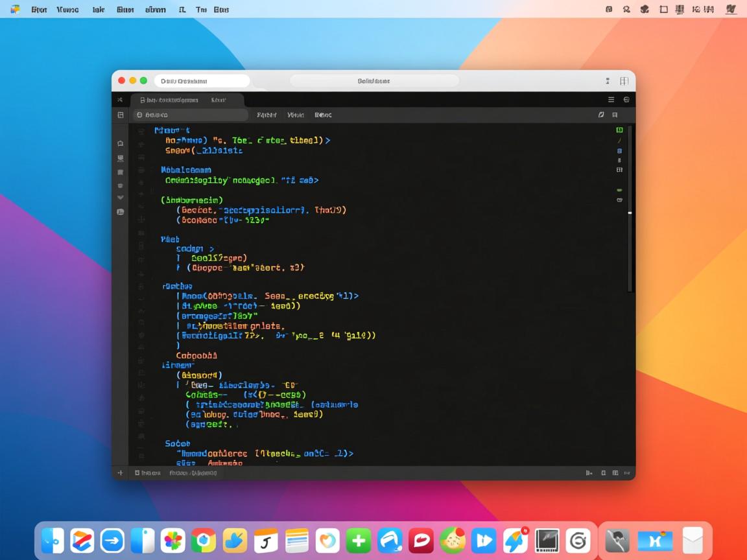Open the second item in the macOS menu bar

point(67,10)
